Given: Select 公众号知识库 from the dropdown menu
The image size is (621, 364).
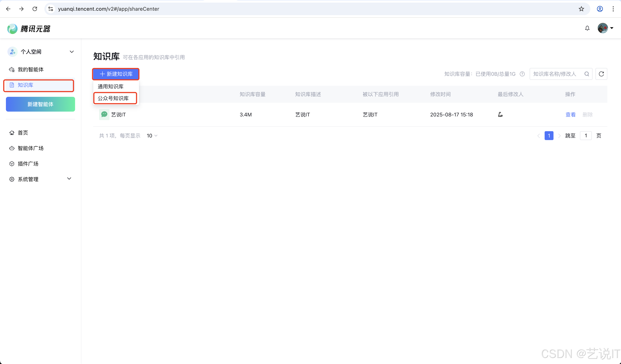Looking at the screenshot, I should click(113, 98).
